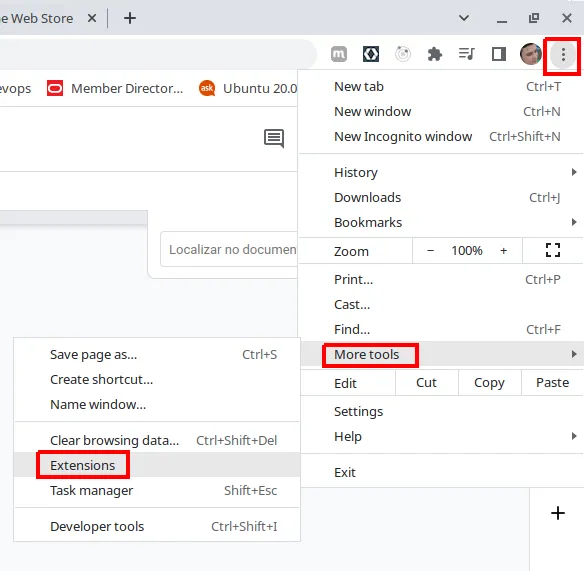The width and height of the screenshot is (584, 571).
Task: Choose Exit from the menu
Action: 441,472
